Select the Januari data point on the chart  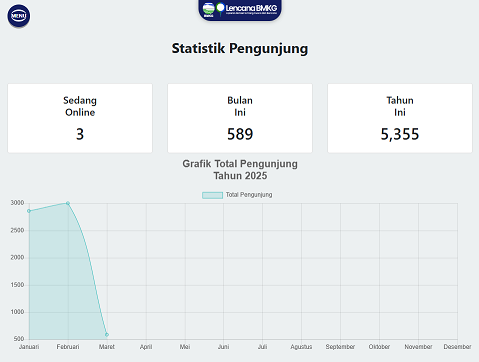click(x=29, y=211)
